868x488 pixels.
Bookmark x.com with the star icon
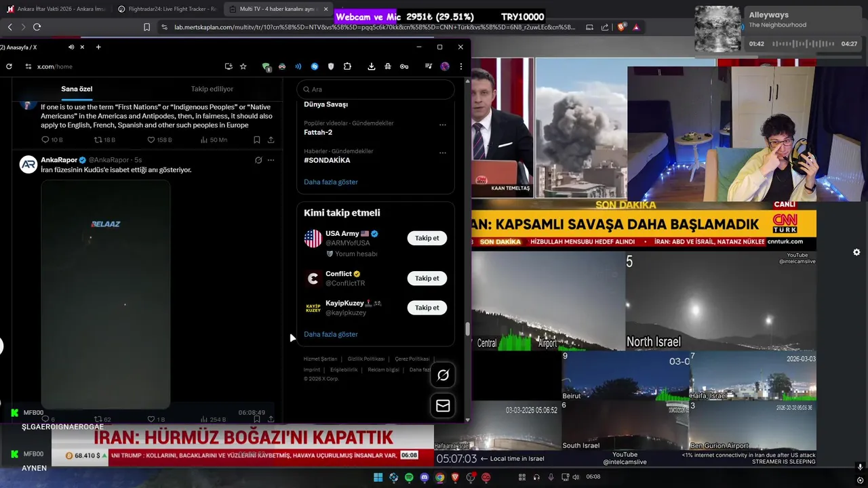pos(243,66)
